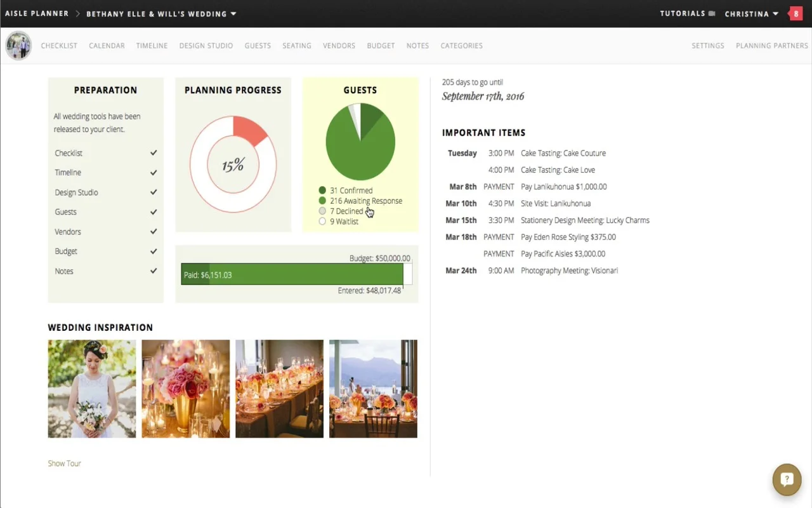The image size is (812, 508).
Task: Click the green Awaiting Response legend dot
Action: (322, 201)
